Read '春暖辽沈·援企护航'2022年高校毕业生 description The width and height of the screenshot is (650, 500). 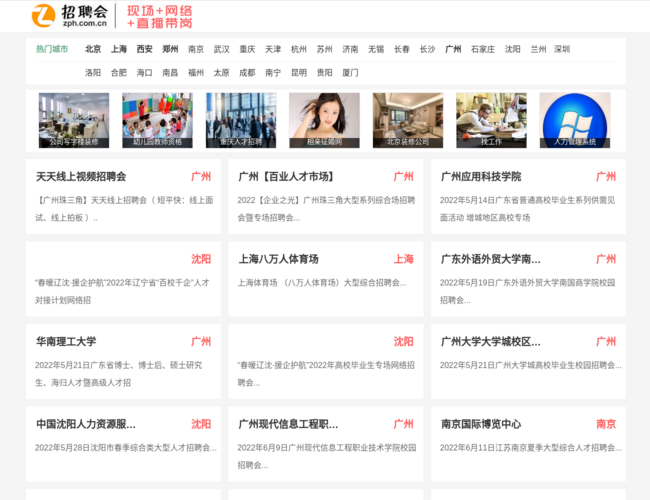pos(326,374)
